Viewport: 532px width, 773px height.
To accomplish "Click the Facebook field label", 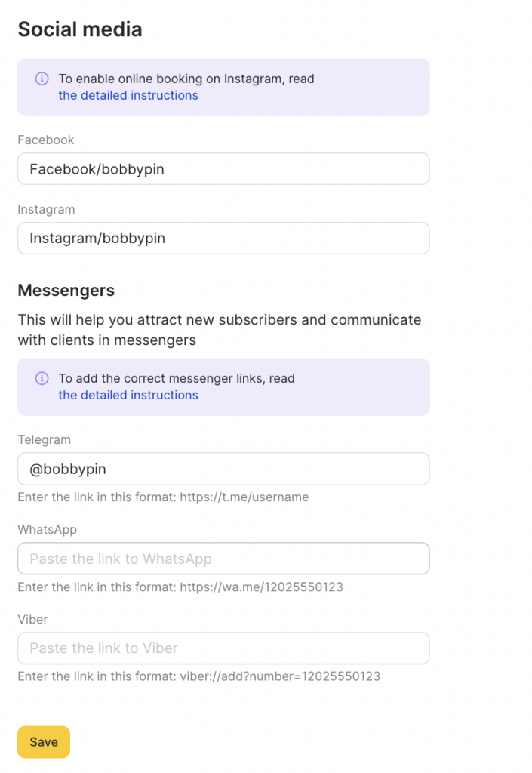I will (46, 140).
